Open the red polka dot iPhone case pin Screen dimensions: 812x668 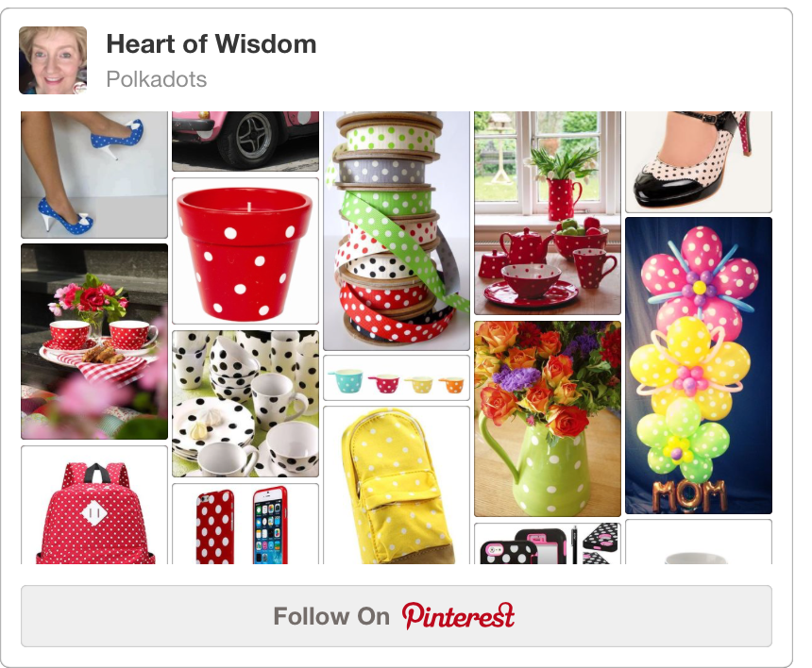pos(245,525)
